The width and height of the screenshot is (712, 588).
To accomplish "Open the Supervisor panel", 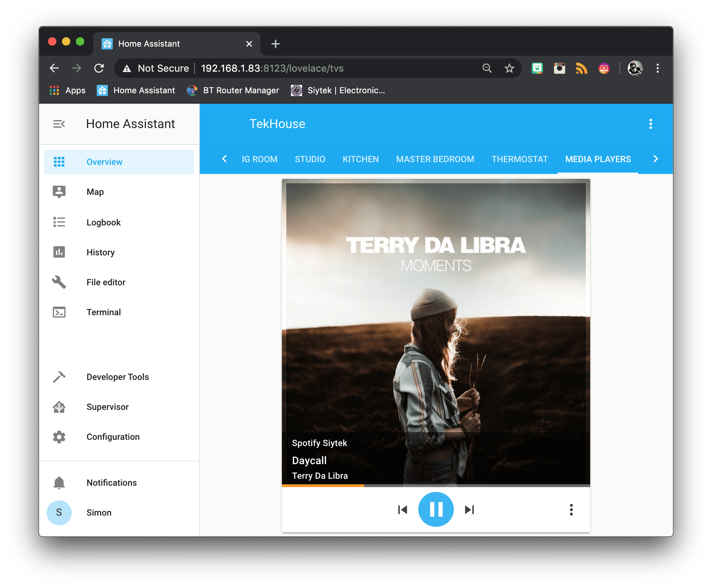I will (107, 407).
